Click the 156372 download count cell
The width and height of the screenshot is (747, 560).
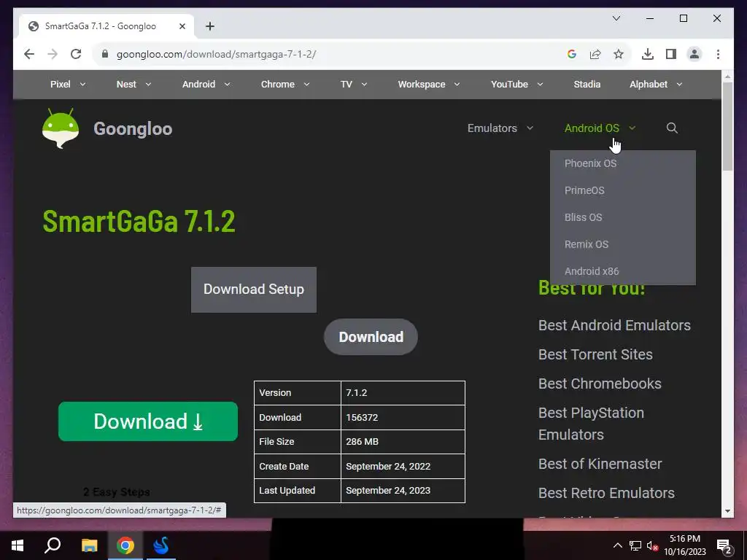click(x=403, y=417)
